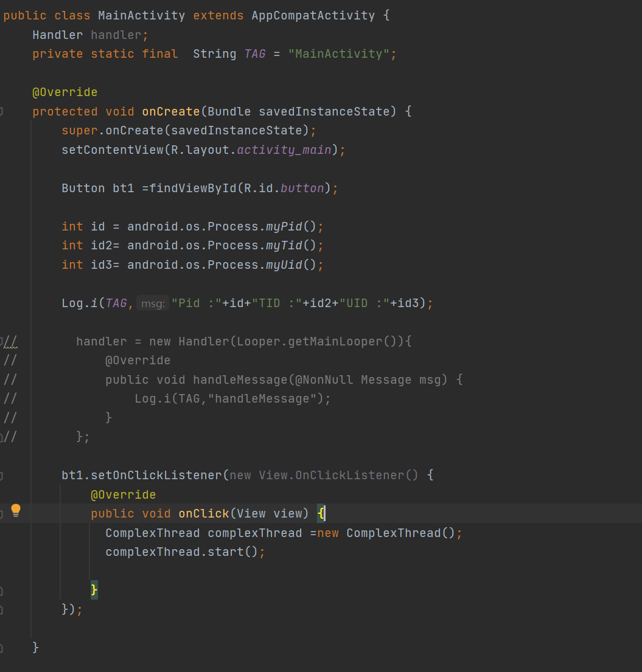Click the "TID :" string literal
The height and width of the screenshot is (672, 642).
pyautogui.click(x=277, y=303)
